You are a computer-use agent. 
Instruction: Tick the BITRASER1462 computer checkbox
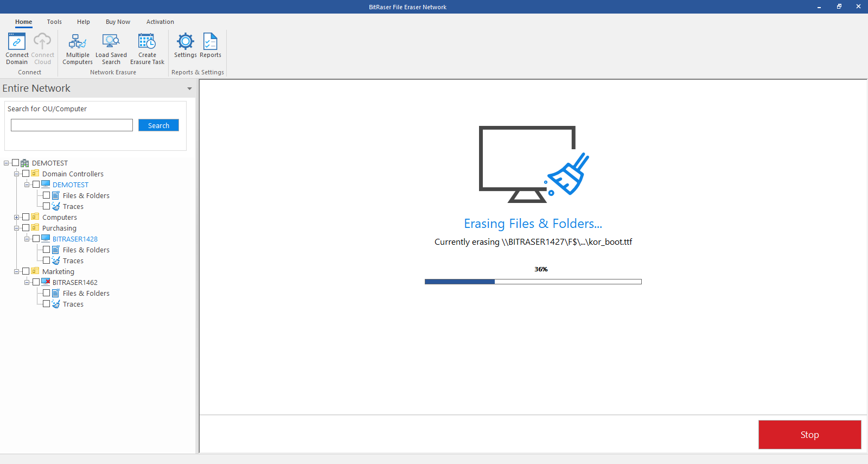36,282
